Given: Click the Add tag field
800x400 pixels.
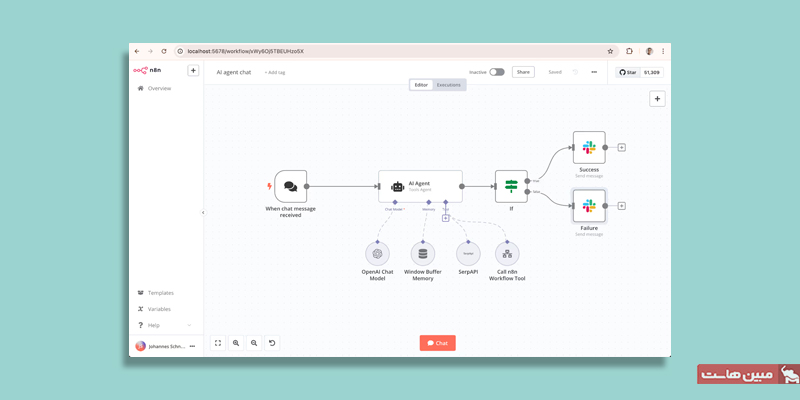Looking at the screenshot, I should coord(275,72).
